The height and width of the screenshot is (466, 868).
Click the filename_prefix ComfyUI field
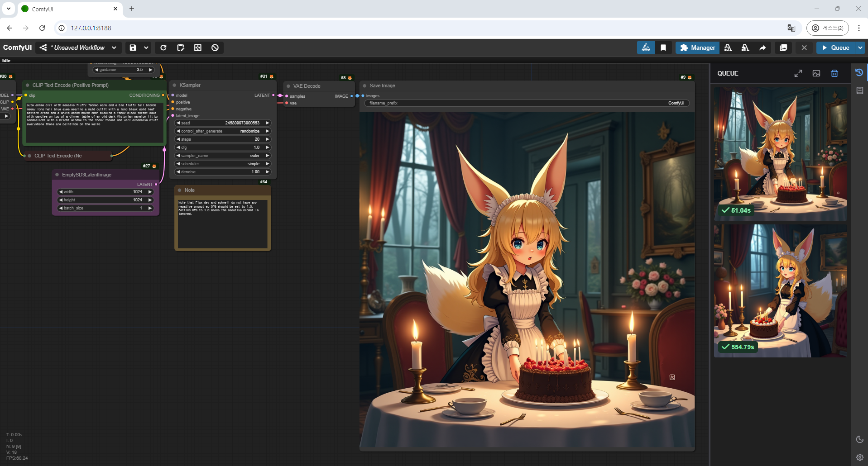[527, 103]
